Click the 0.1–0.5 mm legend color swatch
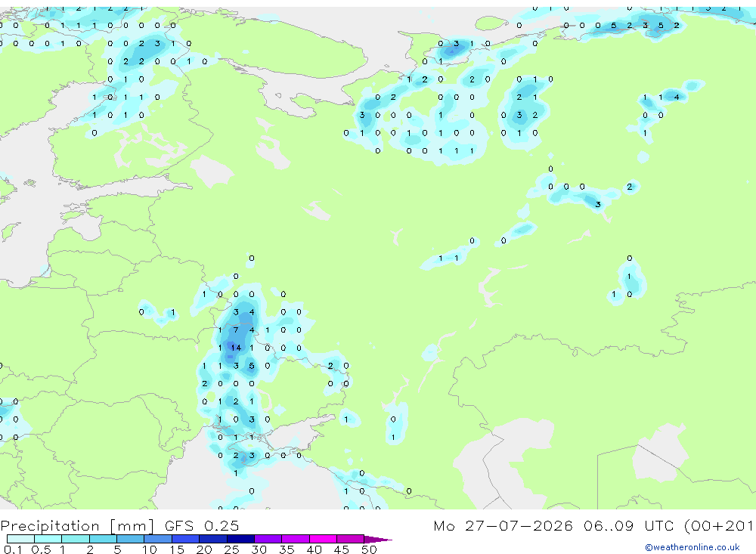756x554 pixels. [x=20, y=539]
